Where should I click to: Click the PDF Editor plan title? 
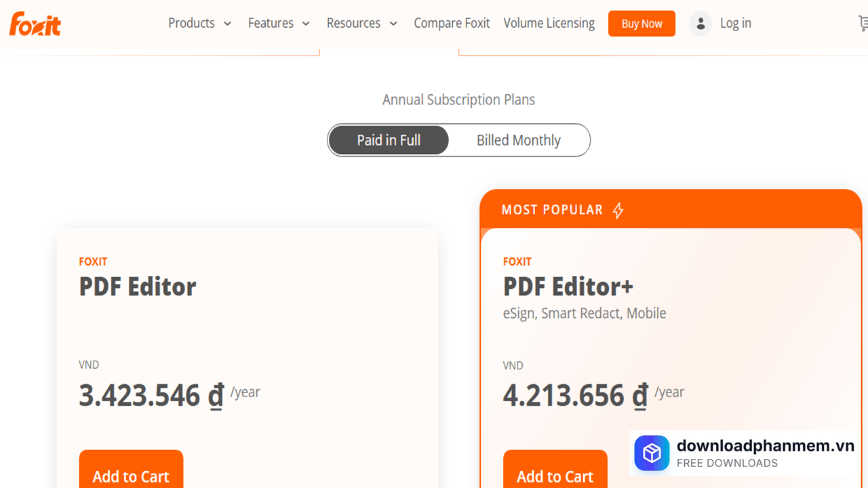pos(138,287)
